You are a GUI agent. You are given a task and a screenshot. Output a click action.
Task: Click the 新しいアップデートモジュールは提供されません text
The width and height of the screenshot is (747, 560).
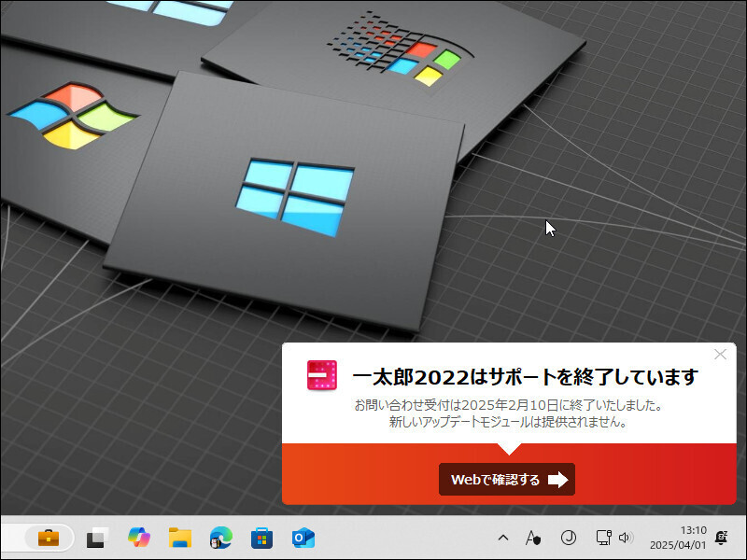pos(508,422)
